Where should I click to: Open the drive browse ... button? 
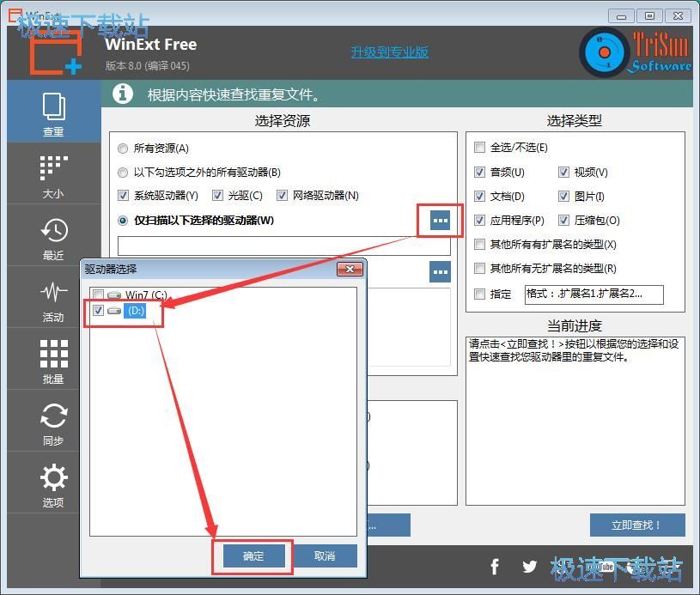pos(440,220)
